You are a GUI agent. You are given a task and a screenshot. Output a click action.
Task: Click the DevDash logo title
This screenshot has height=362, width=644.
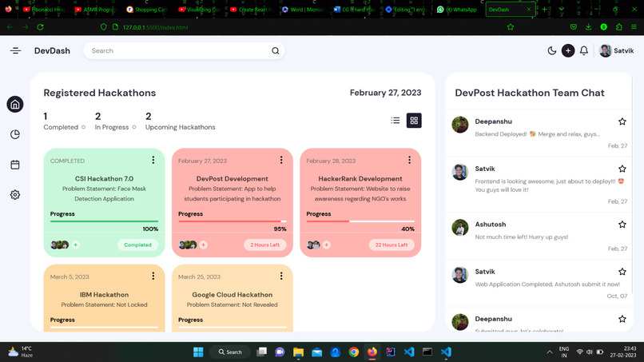click(x=52, y=50)
